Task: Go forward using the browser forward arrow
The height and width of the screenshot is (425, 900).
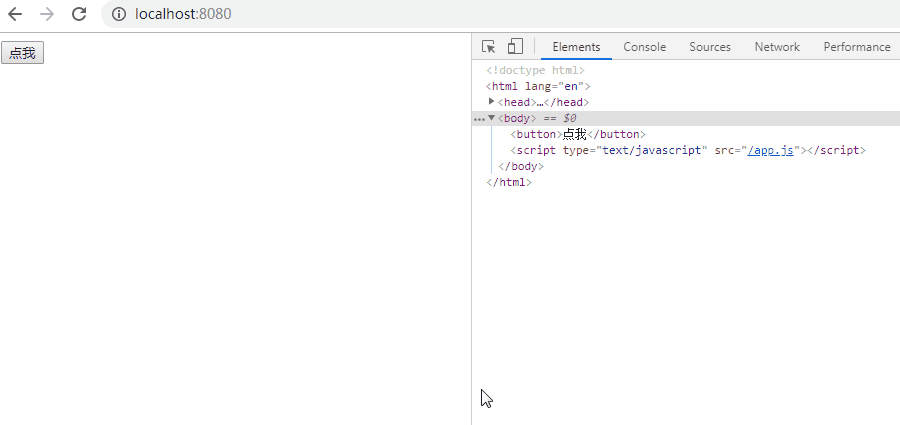Action: coord(47,14)
